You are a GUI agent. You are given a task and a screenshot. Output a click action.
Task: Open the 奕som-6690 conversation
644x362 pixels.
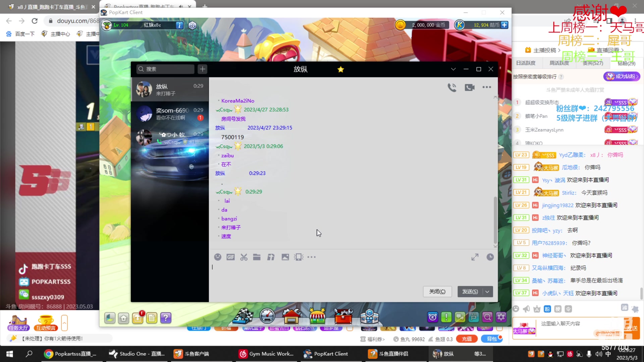pyautogui.click(x=170, y=114)
